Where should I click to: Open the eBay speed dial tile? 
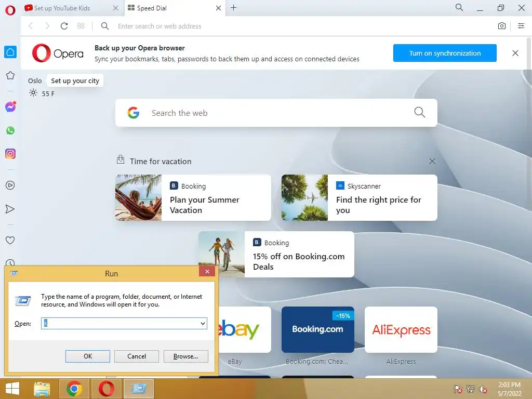click(245, 329)
